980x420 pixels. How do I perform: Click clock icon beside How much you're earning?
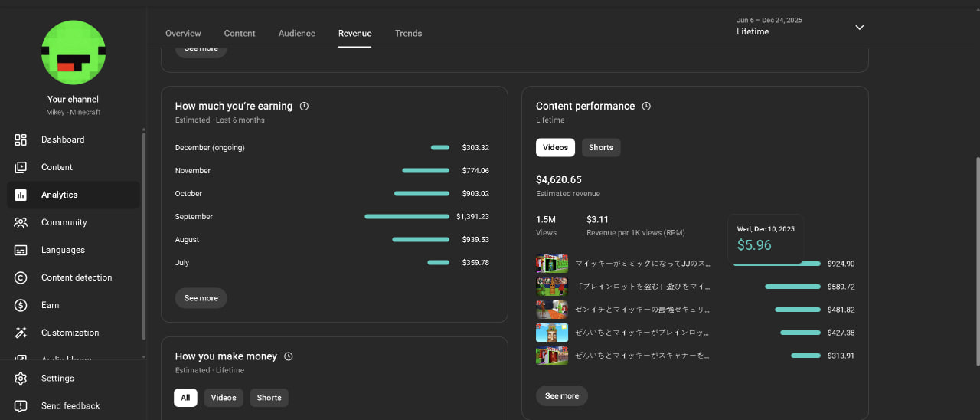[x=304, y=107]
